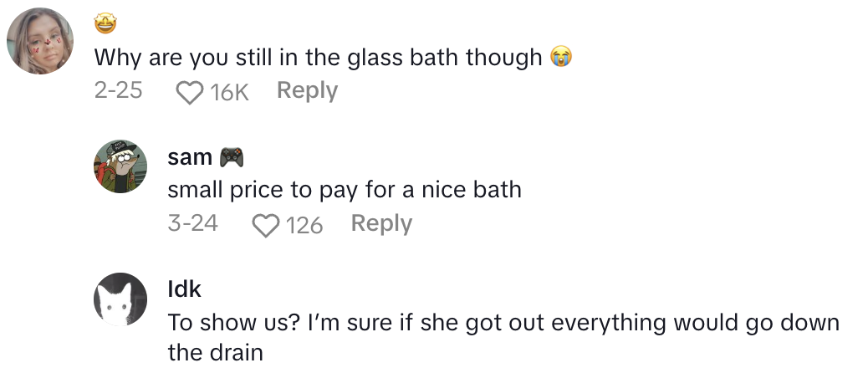Open the top commenter's profile picture

pyautogui.click(x=40, y=41)
